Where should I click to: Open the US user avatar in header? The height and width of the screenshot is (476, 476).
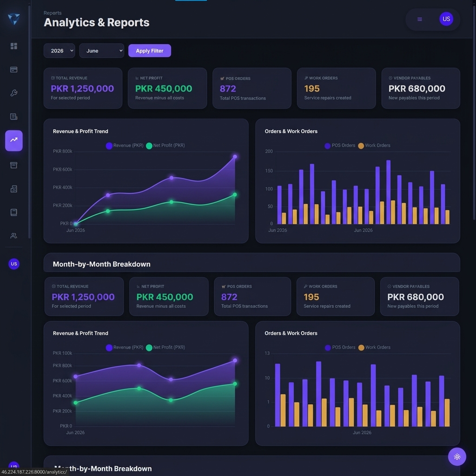coord(446,19)
